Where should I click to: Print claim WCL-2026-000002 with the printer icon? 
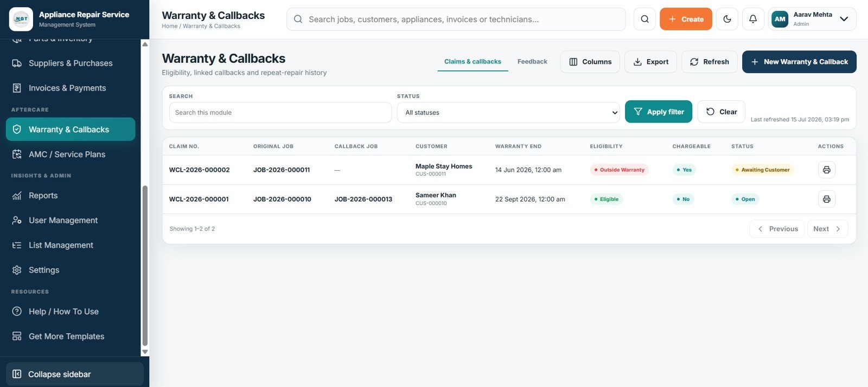pyautogui.click(x=826, y=170)
